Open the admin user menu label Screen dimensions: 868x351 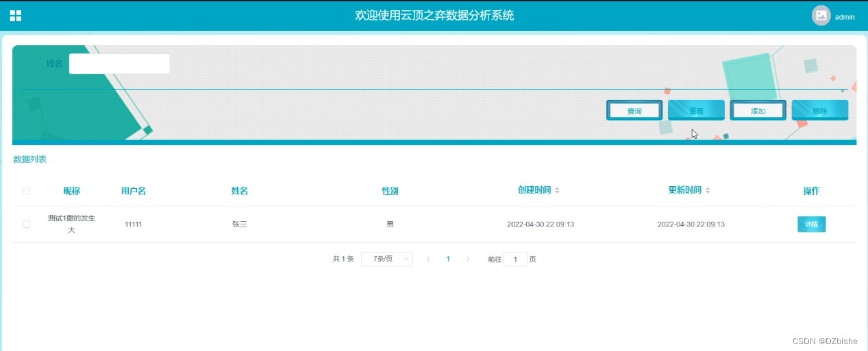(845, 17)
